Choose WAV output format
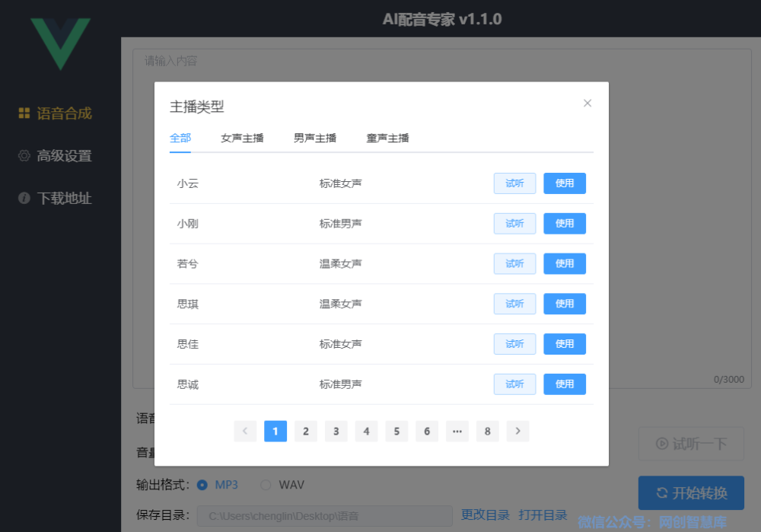The width and height of the screenshot is (761, 532). tap(282, 485)
